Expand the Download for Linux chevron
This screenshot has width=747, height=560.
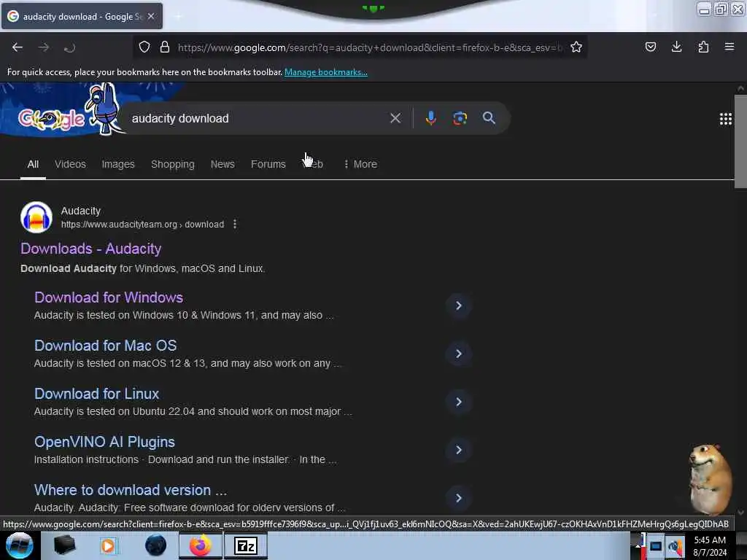459,402
